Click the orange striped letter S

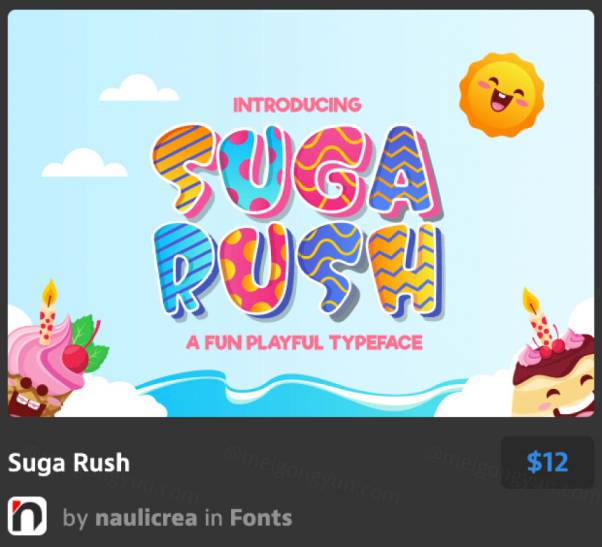[182, 169]
